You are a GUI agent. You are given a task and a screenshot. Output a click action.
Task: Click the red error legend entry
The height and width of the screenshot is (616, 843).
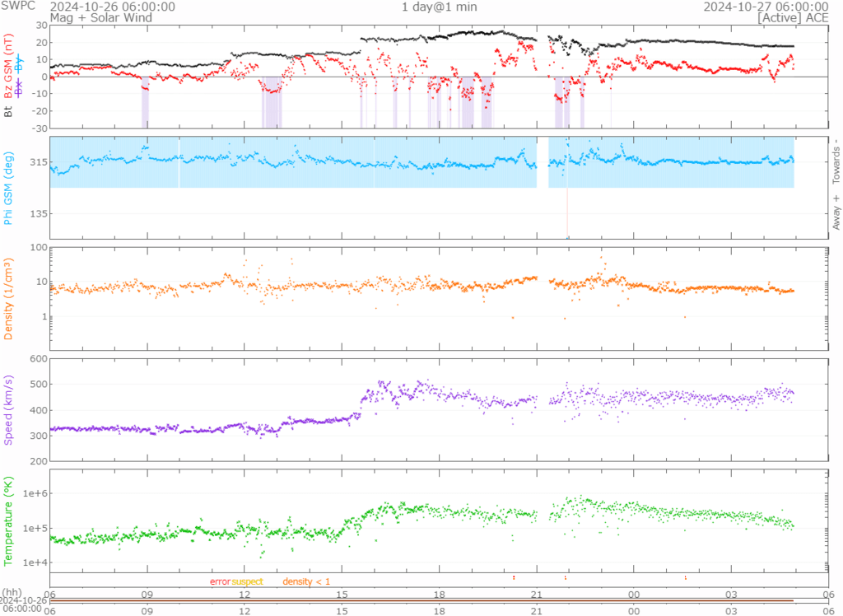[220, 582]
